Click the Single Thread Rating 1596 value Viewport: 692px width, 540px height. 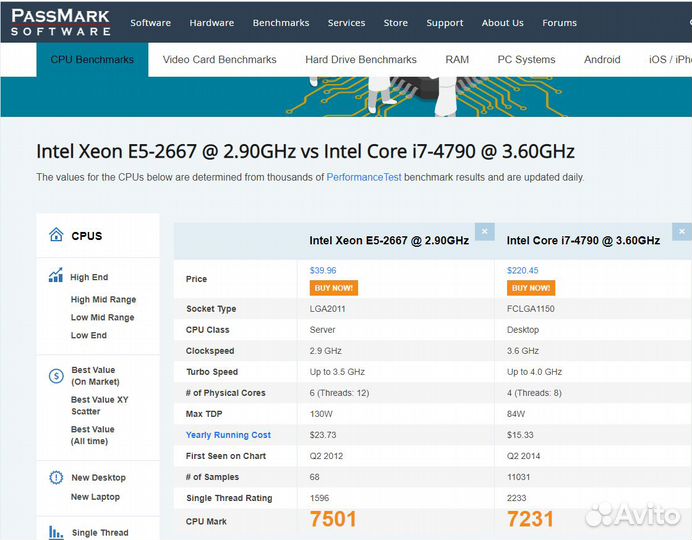pyautogui.click(x=320, y=498)
